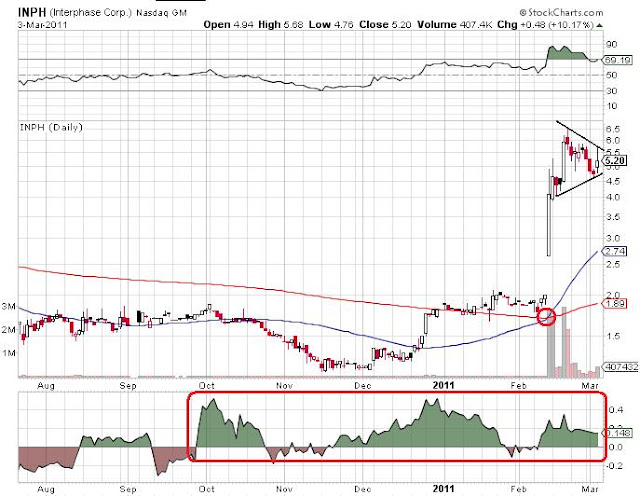Click the INPH (Daily) chart legend

coord(51,127)
